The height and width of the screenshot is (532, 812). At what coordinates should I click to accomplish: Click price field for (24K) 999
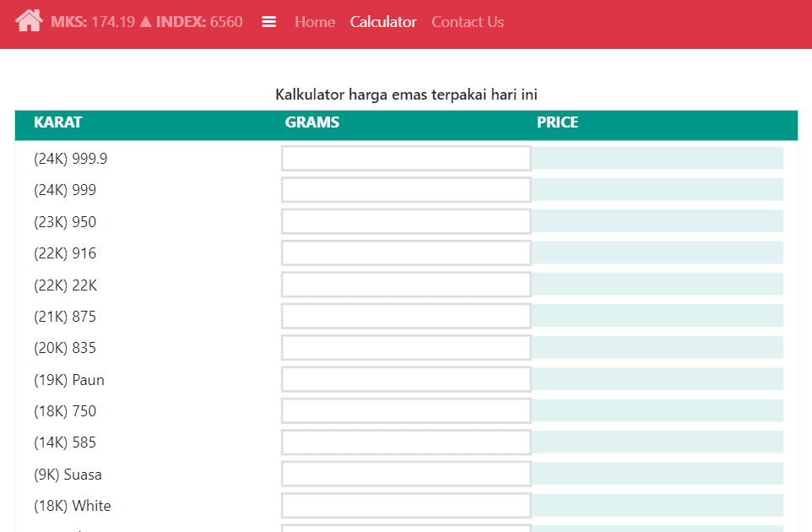coord(658,190)
